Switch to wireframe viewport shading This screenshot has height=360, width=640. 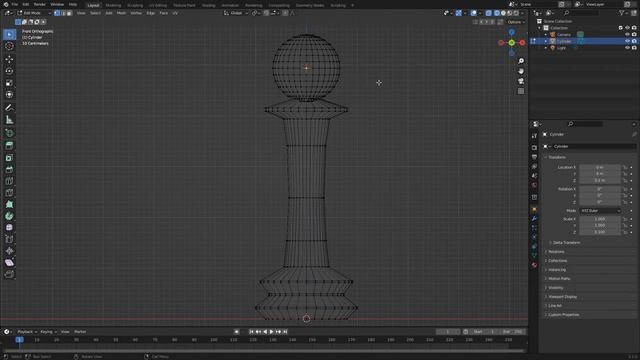(497, 13)
